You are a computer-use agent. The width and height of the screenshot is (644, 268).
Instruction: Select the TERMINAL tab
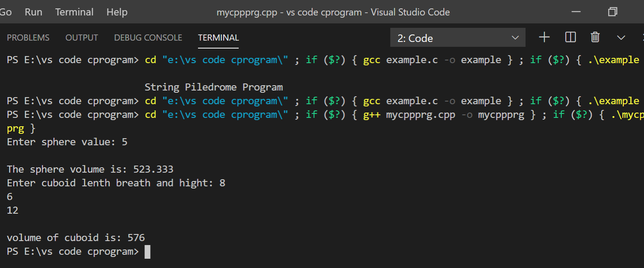click(x=218, y=38)
